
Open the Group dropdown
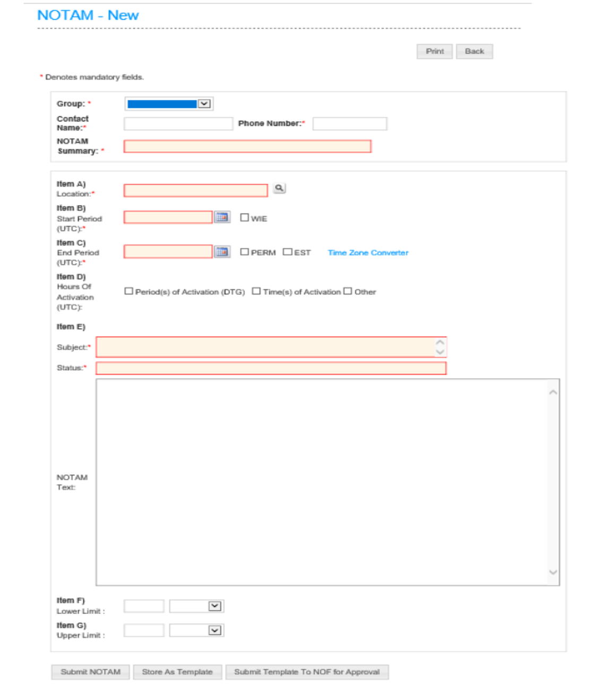169,104
